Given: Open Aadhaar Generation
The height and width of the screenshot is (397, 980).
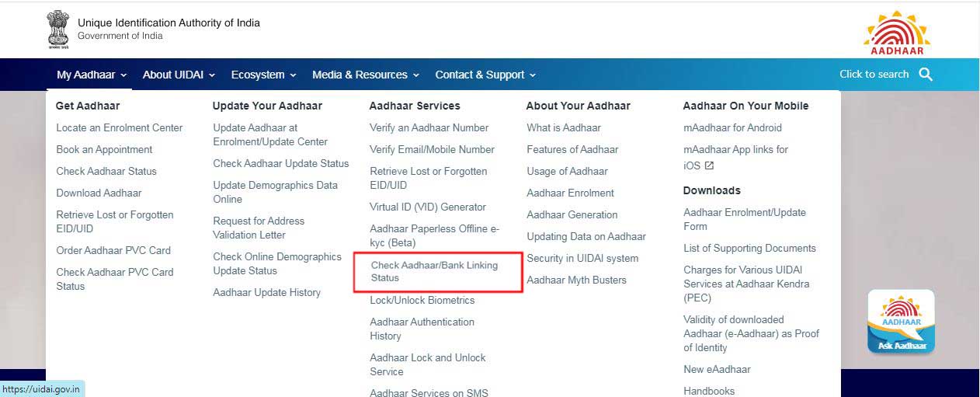Looking at the screenshot, I should pyautogui.click(x=572, y=214).
